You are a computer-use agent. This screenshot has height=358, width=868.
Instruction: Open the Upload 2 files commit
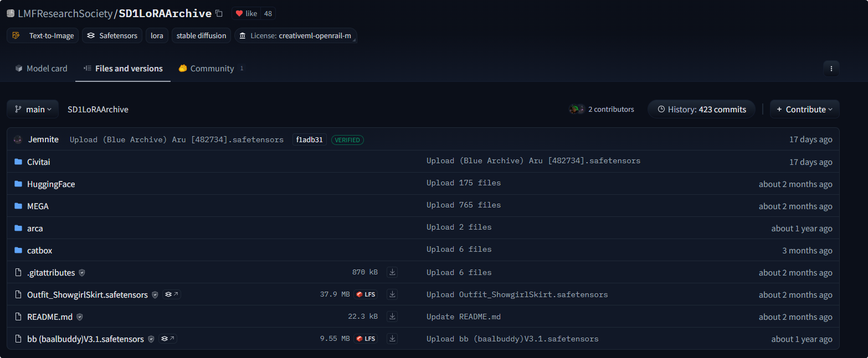coord(459,227)
